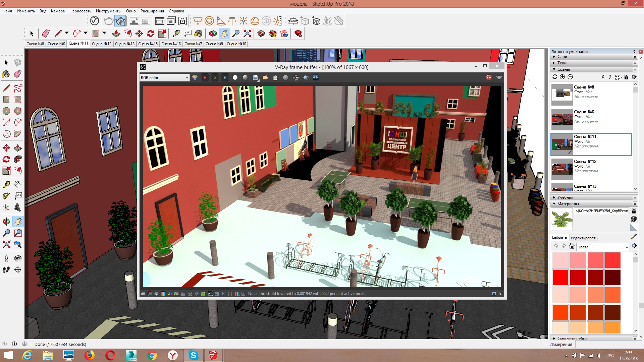
Task: Click the V-Ray Asset Editor icon
Action: [x=95, y=21]
